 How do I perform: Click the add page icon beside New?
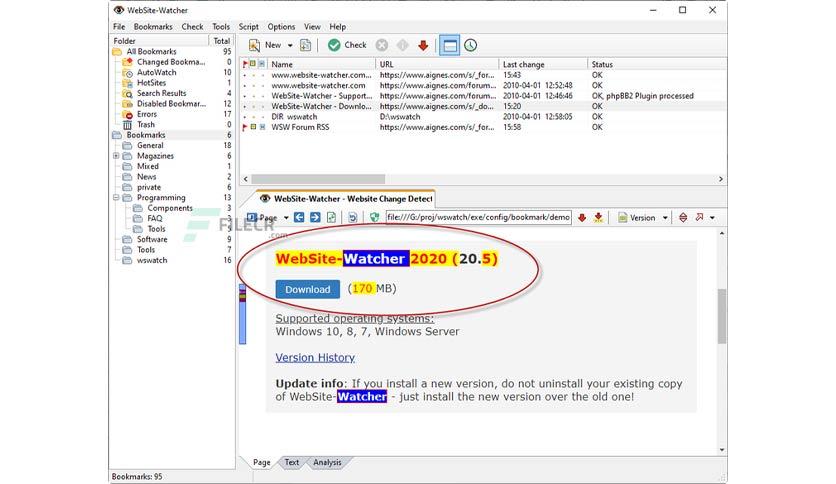(306, 45)
